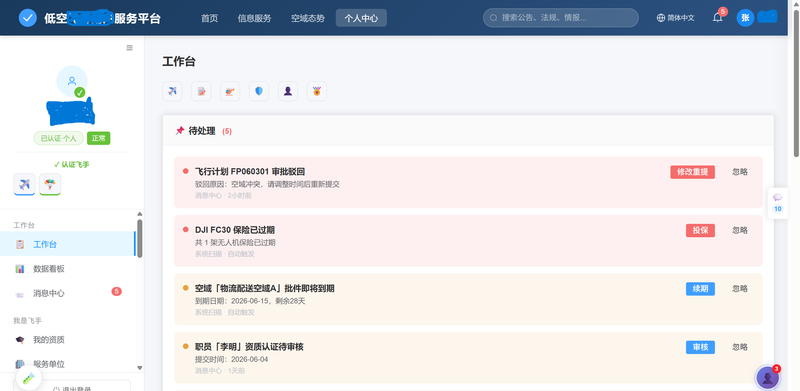This screenshot has height=391, width=800.
Task: Click the document-edit quick-access icon
Action: pyautogui.click(x=201, y=91)
